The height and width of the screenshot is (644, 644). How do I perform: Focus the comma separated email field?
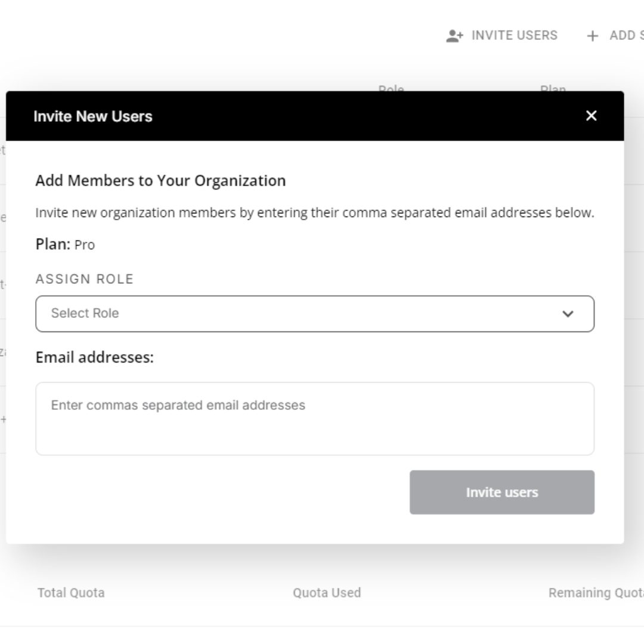coord(315,417)
